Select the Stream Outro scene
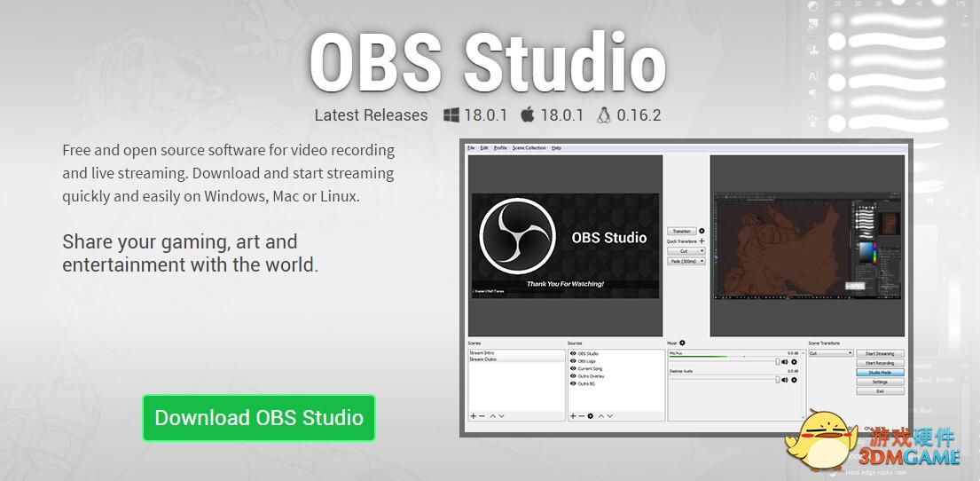 tap(516, 359)
